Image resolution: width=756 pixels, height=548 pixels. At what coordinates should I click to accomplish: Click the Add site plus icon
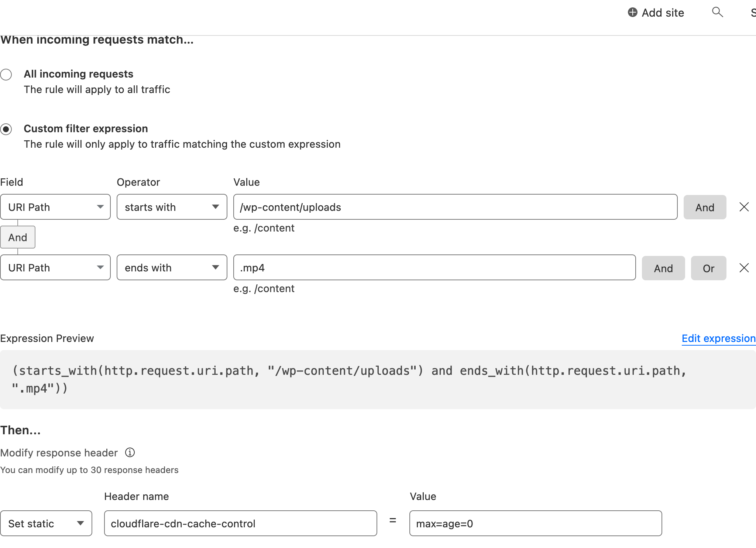point(632,13)
